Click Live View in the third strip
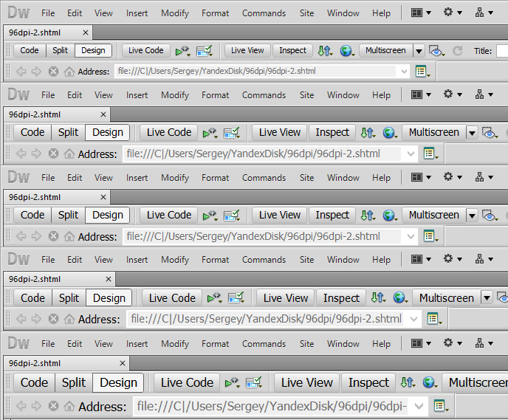Image resolution: width=508 pixels, height=420 pixels. 280,215
